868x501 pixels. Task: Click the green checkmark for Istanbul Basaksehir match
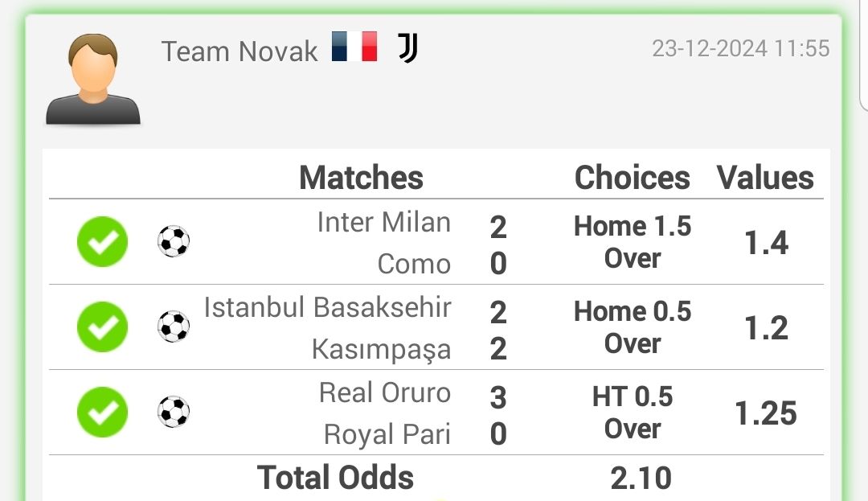pos(102,326)
